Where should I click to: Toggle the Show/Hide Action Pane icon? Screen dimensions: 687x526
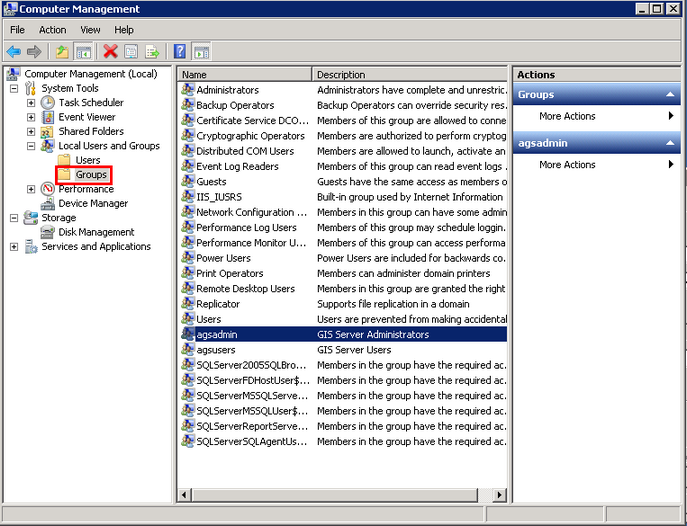coord(202,52)
